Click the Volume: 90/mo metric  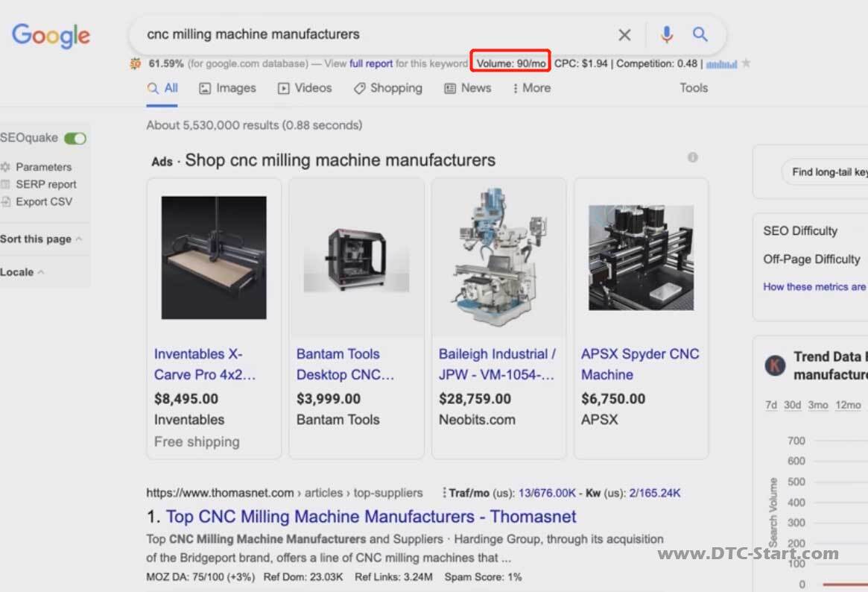click(511, 63)
